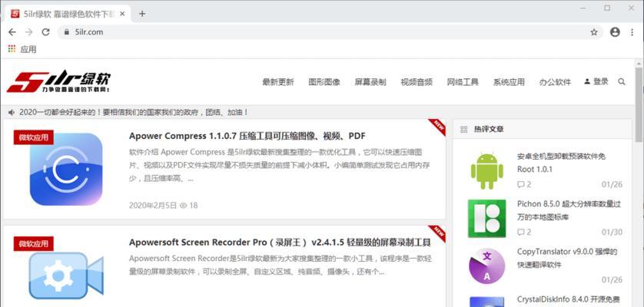644x307 pixels.
Task: Open the 办公软件 menu
Action: click(x=556, y=81)
